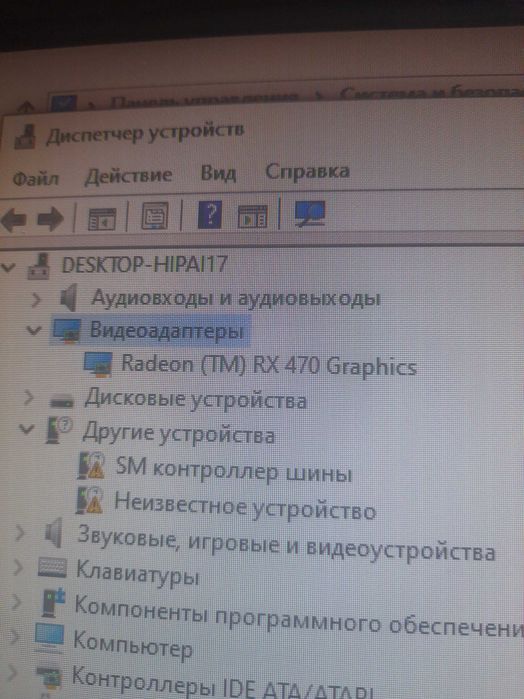Select the Клавиатуры label
524x699 pixels.
coord(137,572)
